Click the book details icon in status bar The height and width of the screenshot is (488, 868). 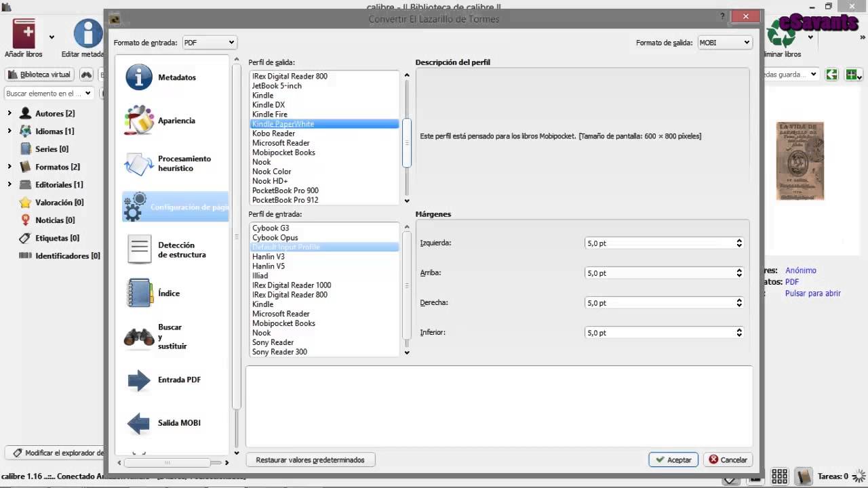pyautogui.click(x=804, y=476)
